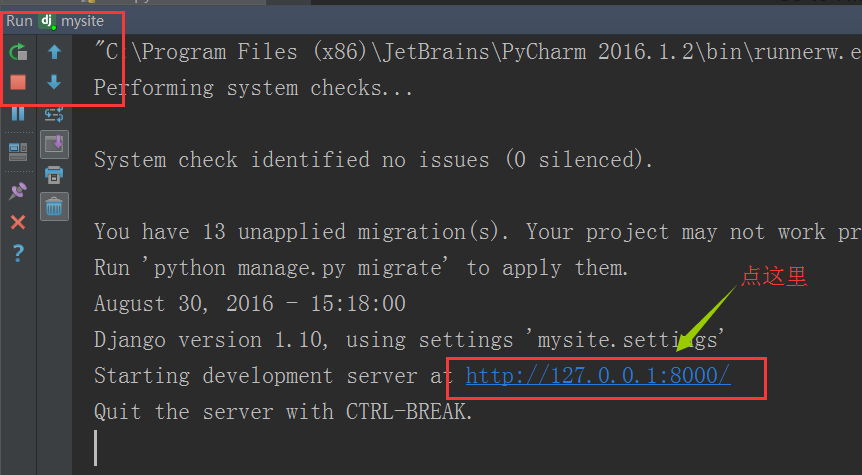This screenshot has height=475, width=862.
Task: Restore the tool window layout icon
Action: click(18, 152)
